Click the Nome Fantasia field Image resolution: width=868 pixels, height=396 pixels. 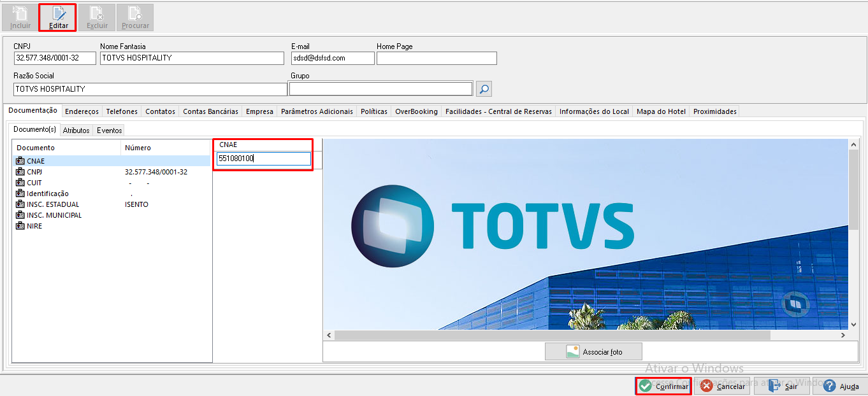(192, 58)
